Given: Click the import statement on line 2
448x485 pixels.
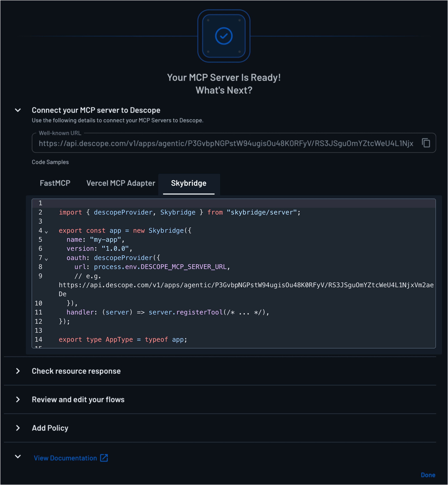Looking at the screenshot, I should point(180,212).
